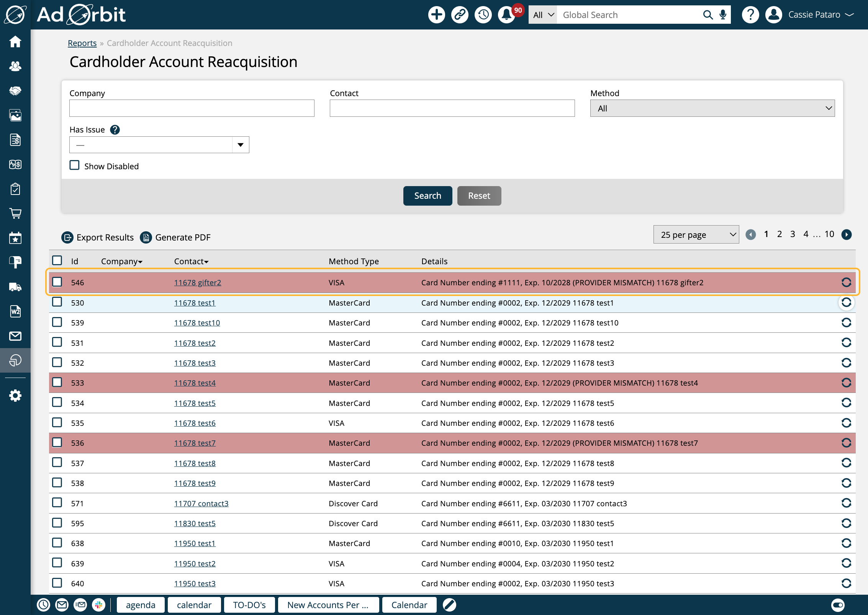Tick the checkbox for row 533
Image resolution: width=868 pixels, height=615 pixels.
click(57, 383)
